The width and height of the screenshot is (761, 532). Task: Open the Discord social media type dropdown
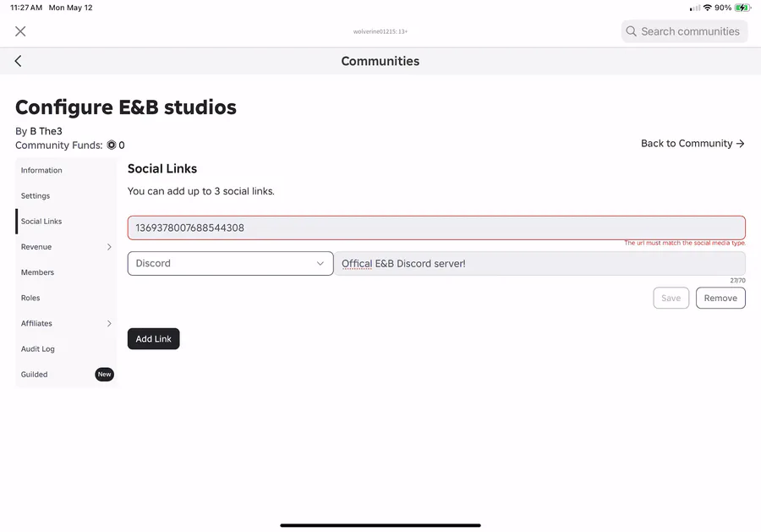click(231, 263)
